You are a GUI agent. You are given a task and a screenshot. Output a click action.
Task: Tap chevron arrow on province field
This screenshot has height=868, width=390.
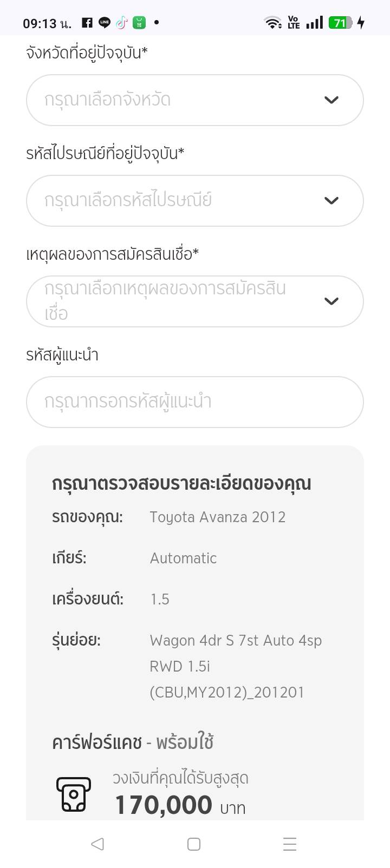pyautogui.click(x=331, y=100)
